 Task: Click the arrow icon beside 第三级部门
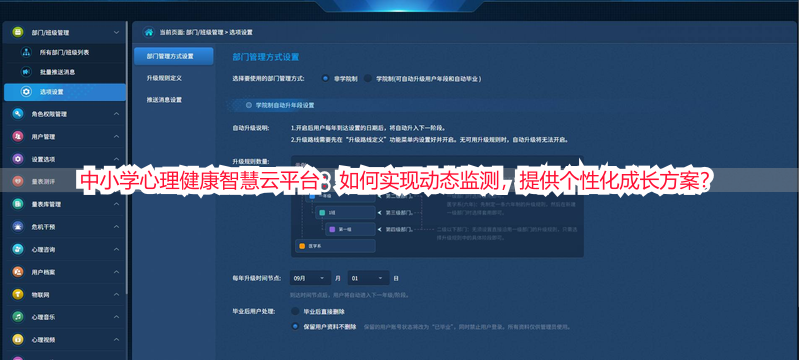[x=380, y=212]
